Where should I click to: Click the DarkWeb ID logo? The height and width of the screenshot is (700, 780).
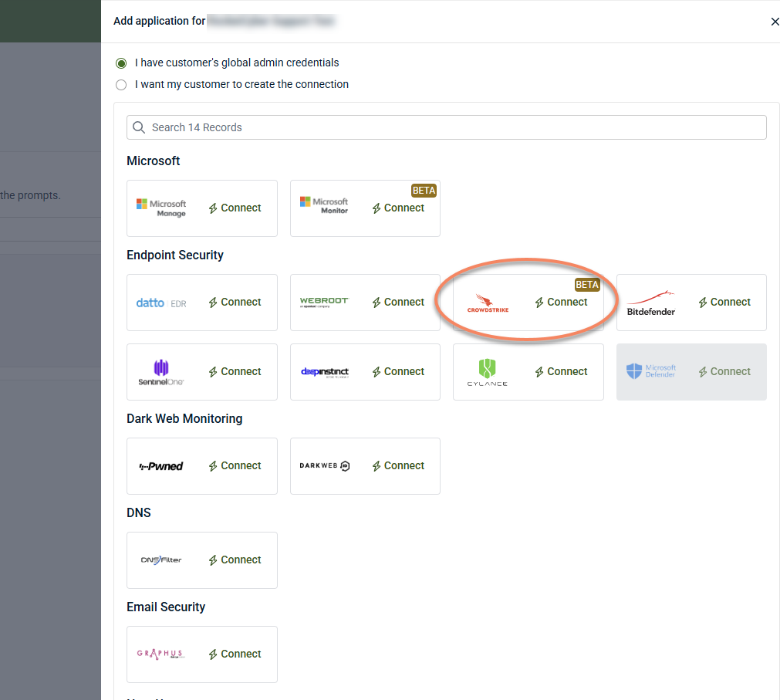324,465
